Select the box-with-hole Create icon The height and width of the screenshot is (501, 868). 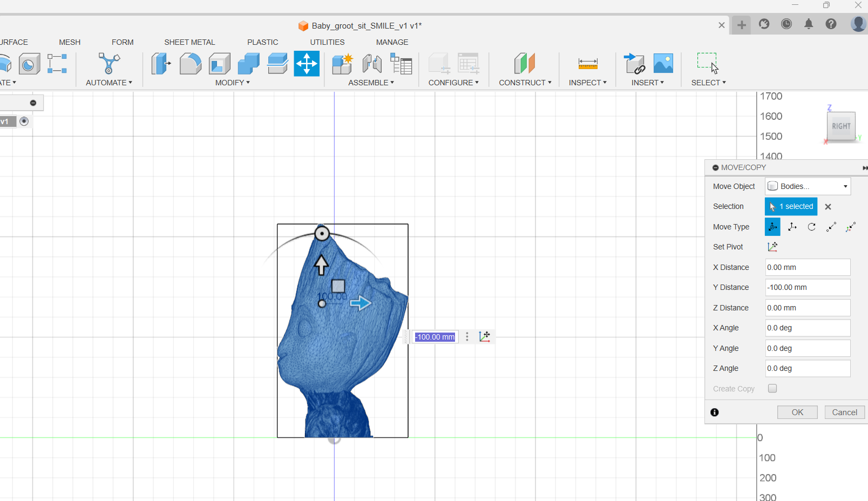29,64
